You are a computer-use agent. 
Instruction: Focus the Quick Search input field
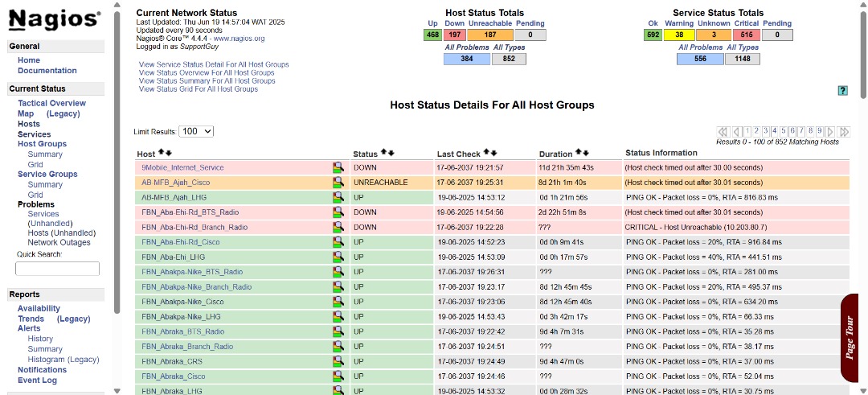[x=57, y=269]
